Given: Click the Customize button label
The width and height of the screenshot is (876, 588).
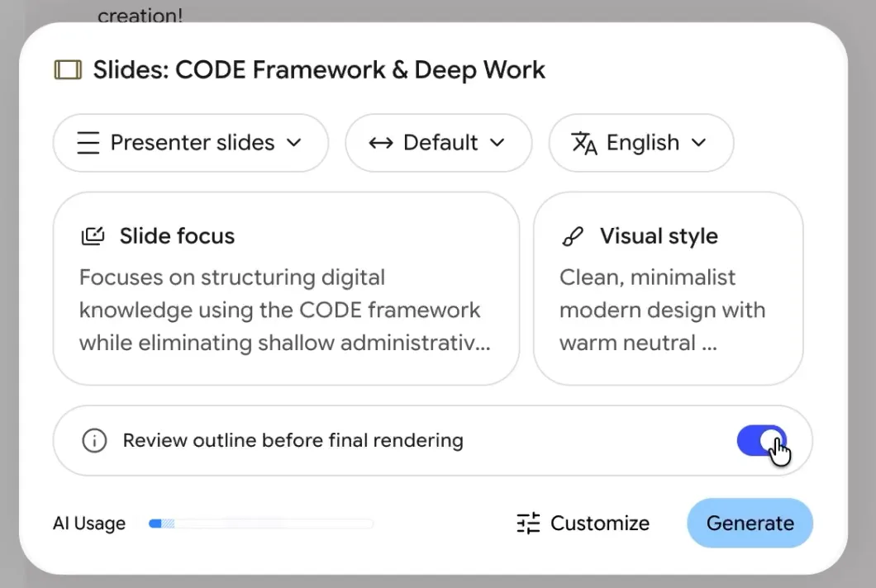Looking at the screenshot, I should click(600, 524).
